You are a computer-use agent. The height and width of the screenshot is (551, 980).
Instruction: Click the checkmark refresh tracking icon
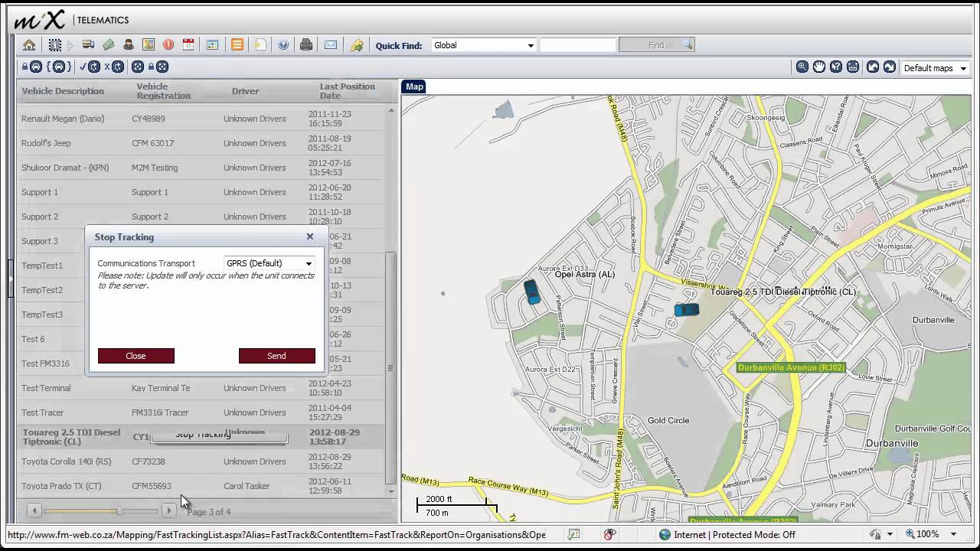[x=90, y=67]
